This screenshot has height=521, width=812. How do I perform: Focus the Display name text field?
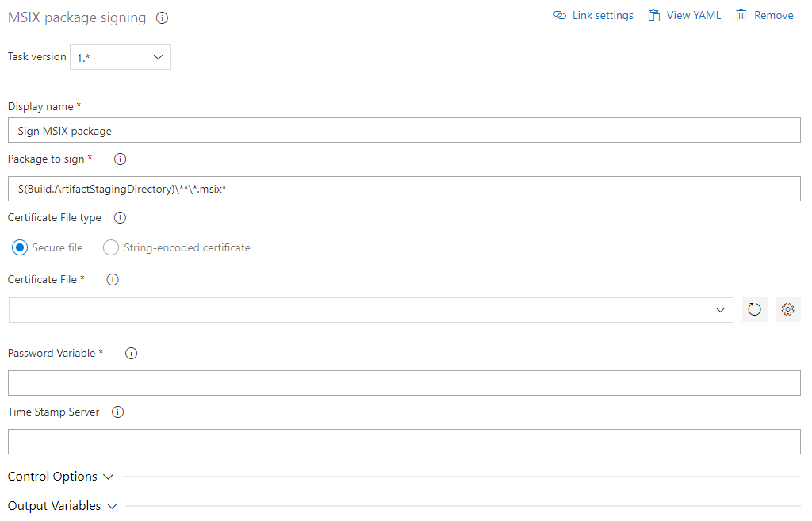pyautogui.click(x=404, y=131)
